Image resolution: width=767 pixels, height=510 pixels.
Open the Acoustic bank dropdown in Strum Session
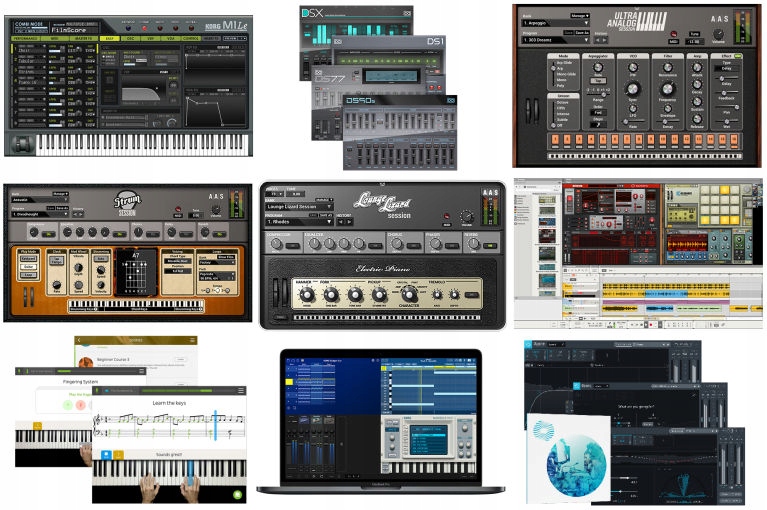click(x=40, y=200)
